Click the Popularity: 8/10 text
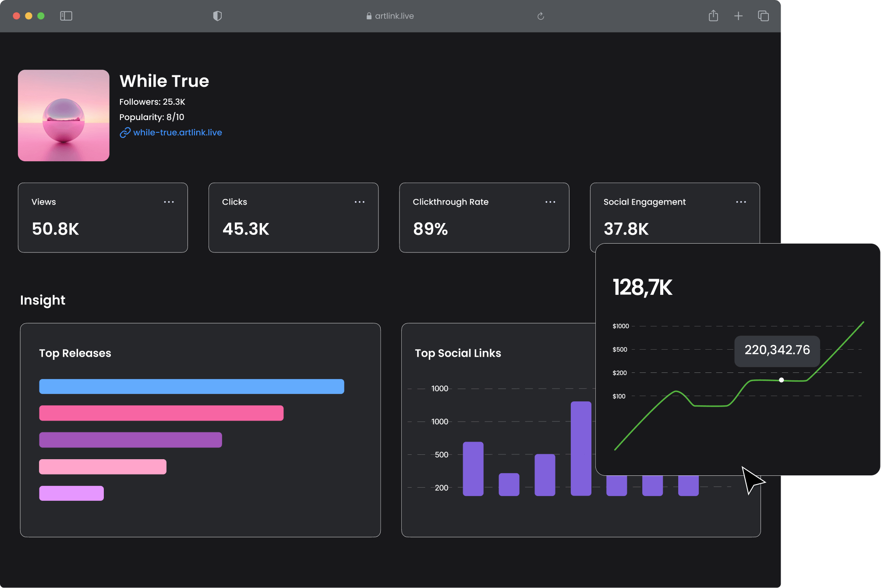Image resolution: width=881 pixels, height=588 pixels. (152, 117)
